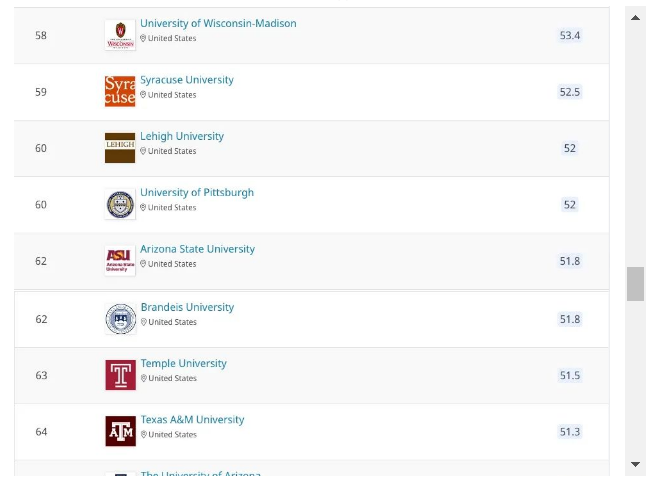
Task: Click the Lehigh University brown logo
Action: [120, 148]
